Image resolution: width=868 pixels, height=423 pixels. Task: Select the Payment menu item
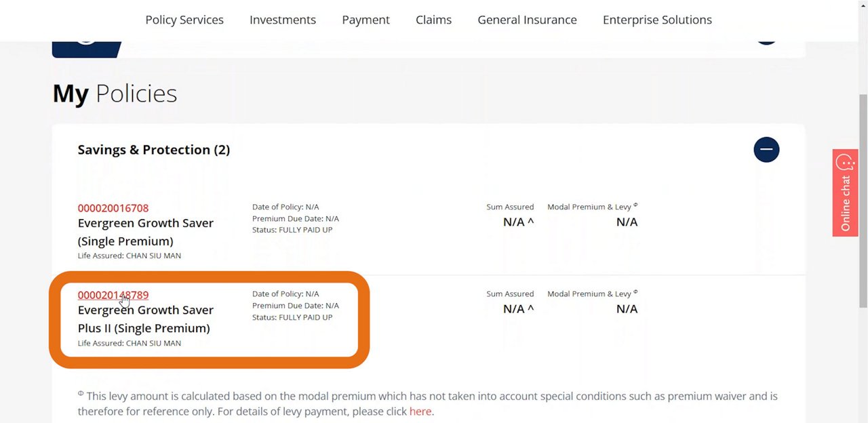tap(366, 20)
